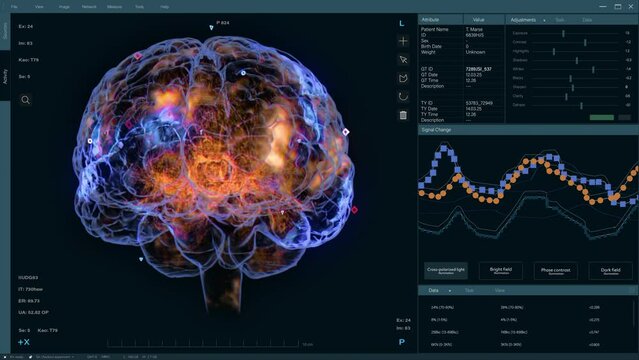This screenshot has height=360, width=639.
Task: Activate Phase contrast illumination mode
Action: (x=555, y=270)
